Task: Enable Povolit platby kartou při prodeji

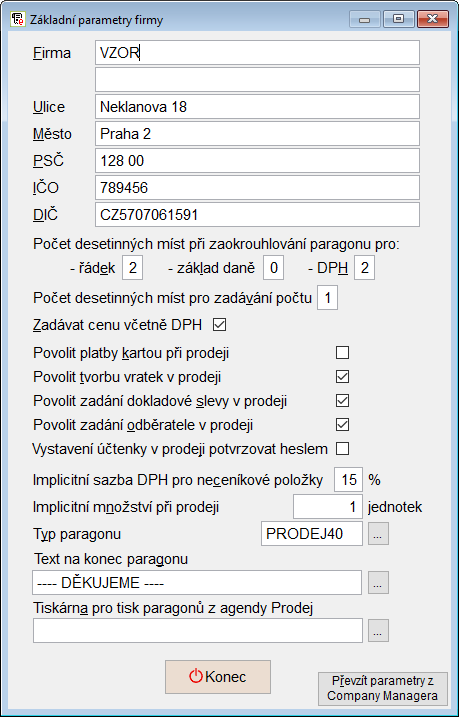Action: [x=342, y=353]
